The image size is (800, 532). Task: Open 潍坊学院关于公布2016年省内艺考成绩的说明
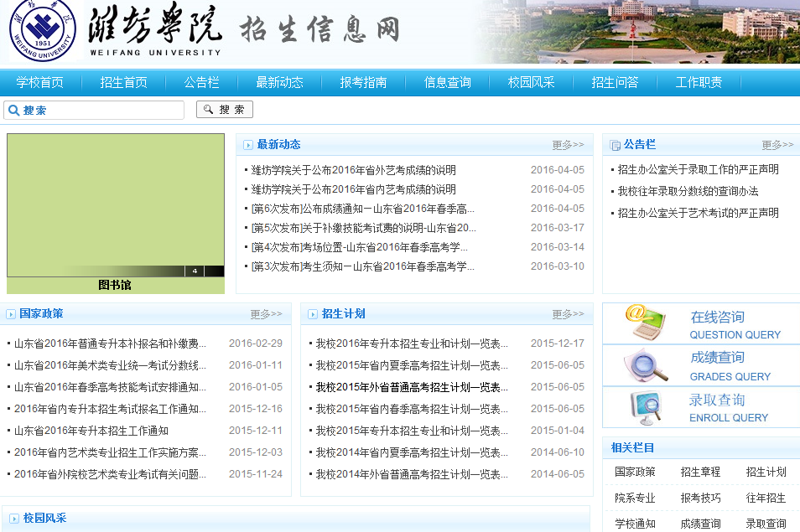click(353, 189)
